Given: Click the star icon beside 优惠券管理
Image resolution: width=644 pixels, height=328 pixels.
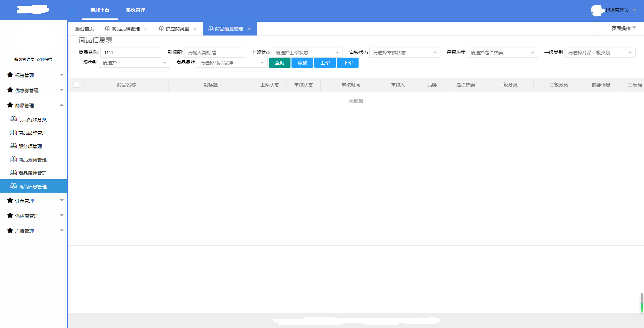Looking at the screenshot, I should click(10, 90).
